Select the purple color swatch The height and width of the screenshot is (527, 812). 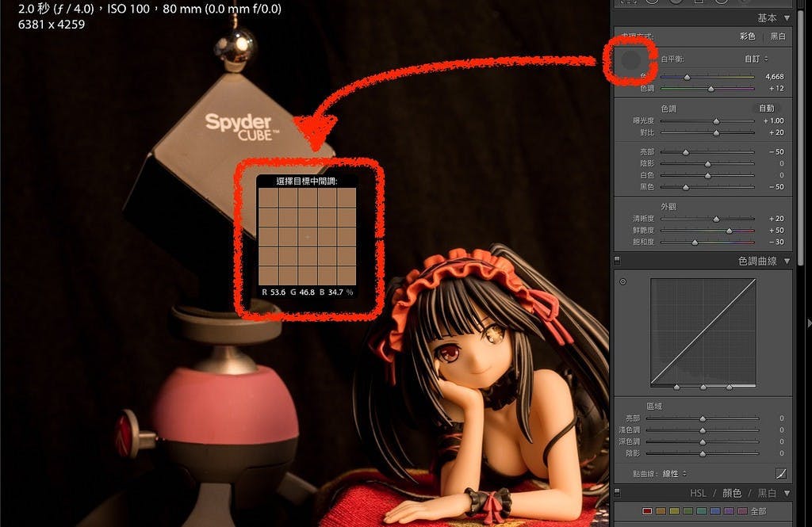pyautogui.click(x=729, y=511)
